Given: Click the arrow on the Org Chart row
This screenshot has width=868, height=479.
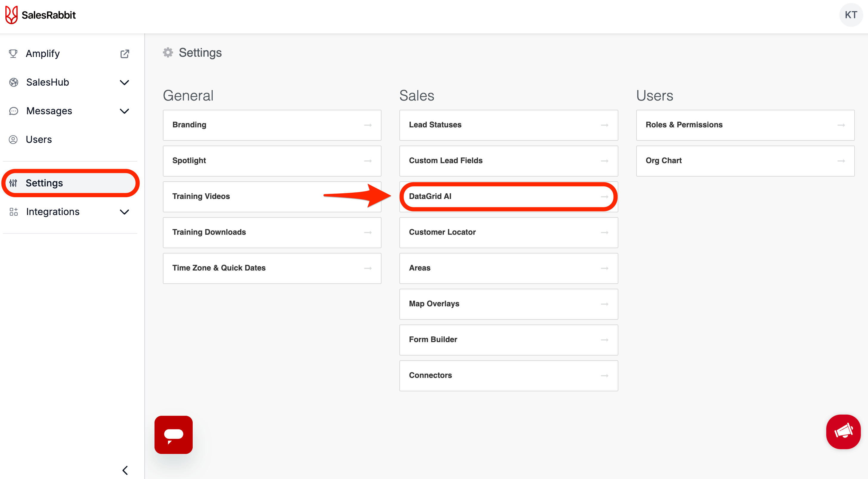Looking at the screenshot, I should tap(841, 161).
